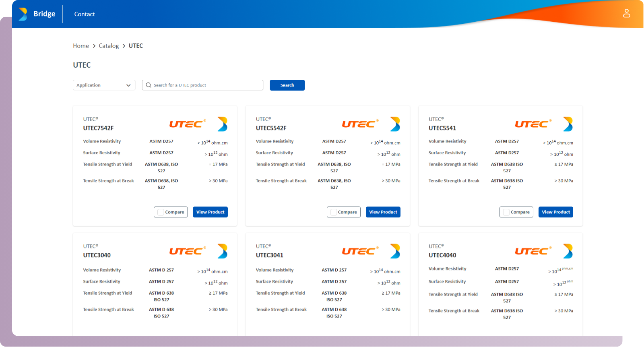Click the UTEC logo on UTEC3040 card
The width and height of the screenshot is (644, 347).
coord(188,251)
